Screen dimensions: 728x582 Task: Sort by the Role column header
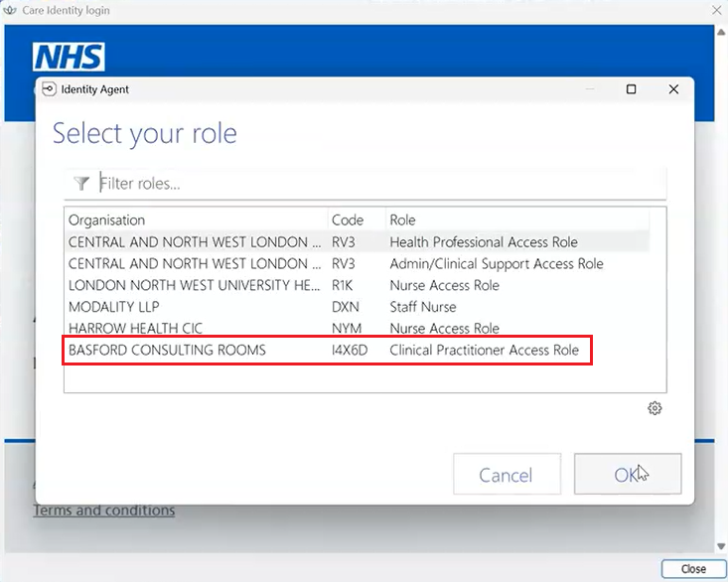click(517, 220)
